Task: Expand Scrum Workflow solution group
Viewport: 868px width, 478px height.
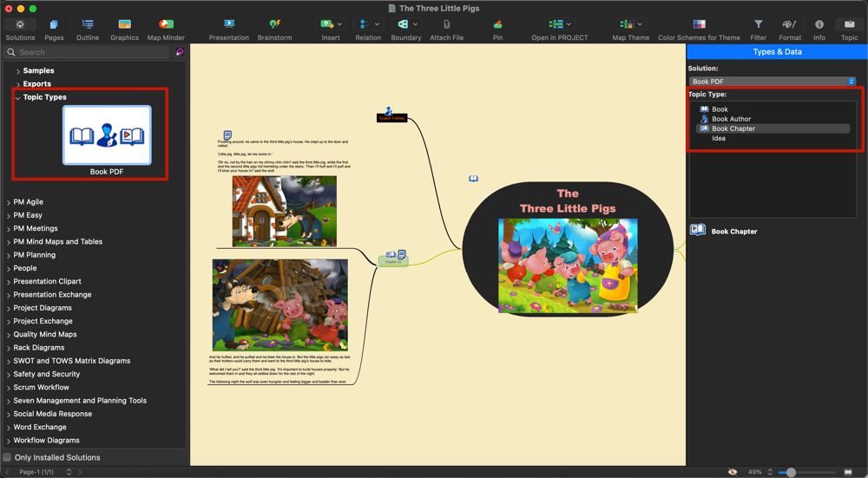Action: [9, 388]
